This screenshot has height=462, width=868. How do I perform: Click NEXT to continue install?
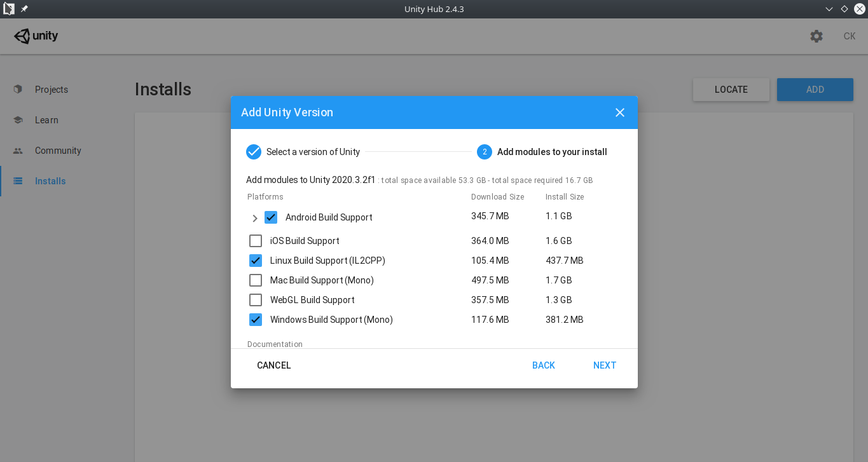point(605,365)
